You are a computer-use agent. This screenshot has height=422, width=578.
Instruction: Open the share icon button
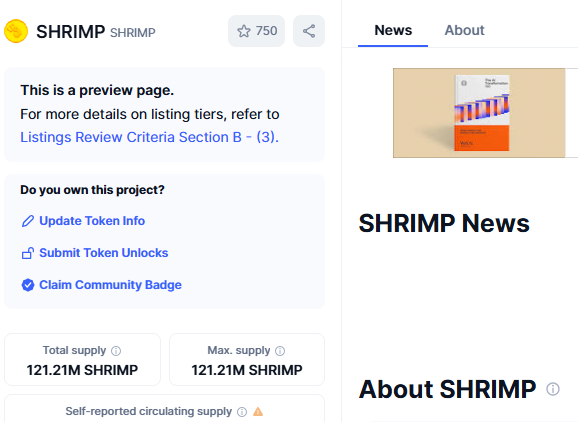[x=309, y=31]
